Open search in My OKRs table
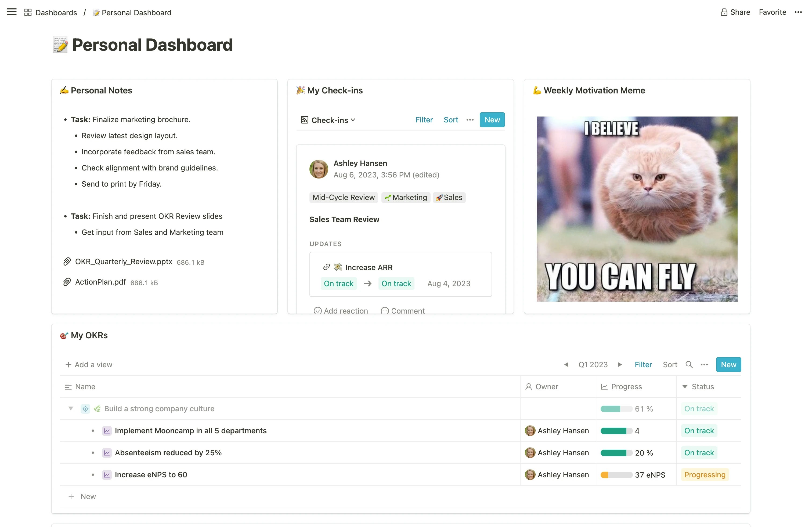Screen dimensions: 812x527 689,365
